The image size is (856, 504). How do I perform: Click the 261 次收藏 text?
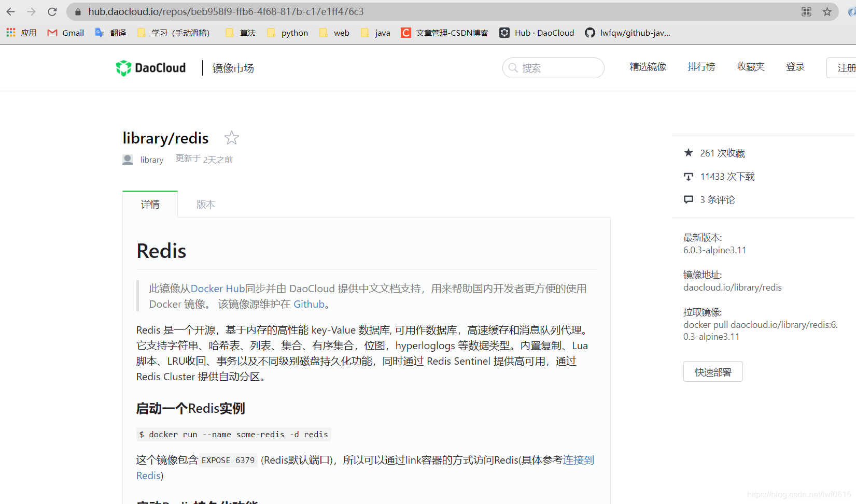(723, 153)
